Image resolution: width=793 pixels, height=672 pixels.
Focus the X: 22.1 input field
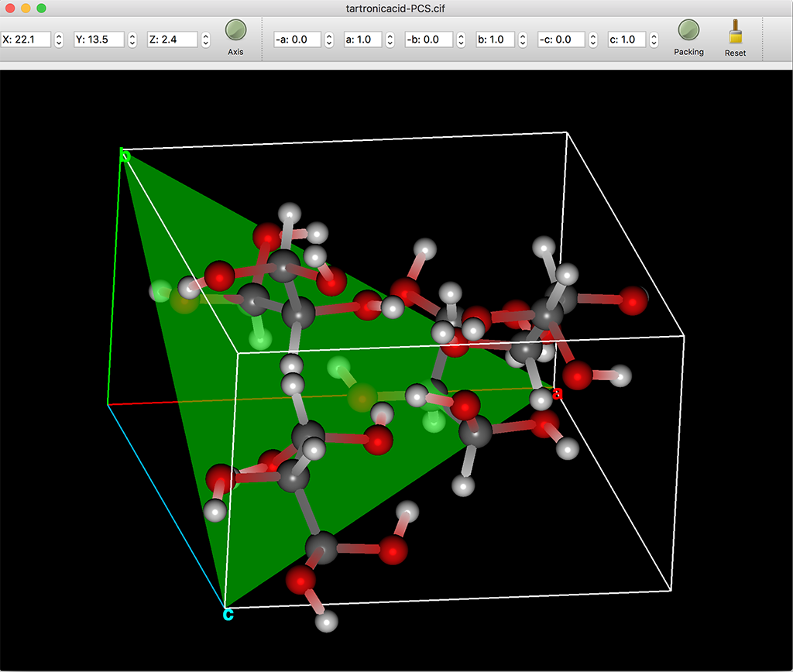[x=26, y=39]
